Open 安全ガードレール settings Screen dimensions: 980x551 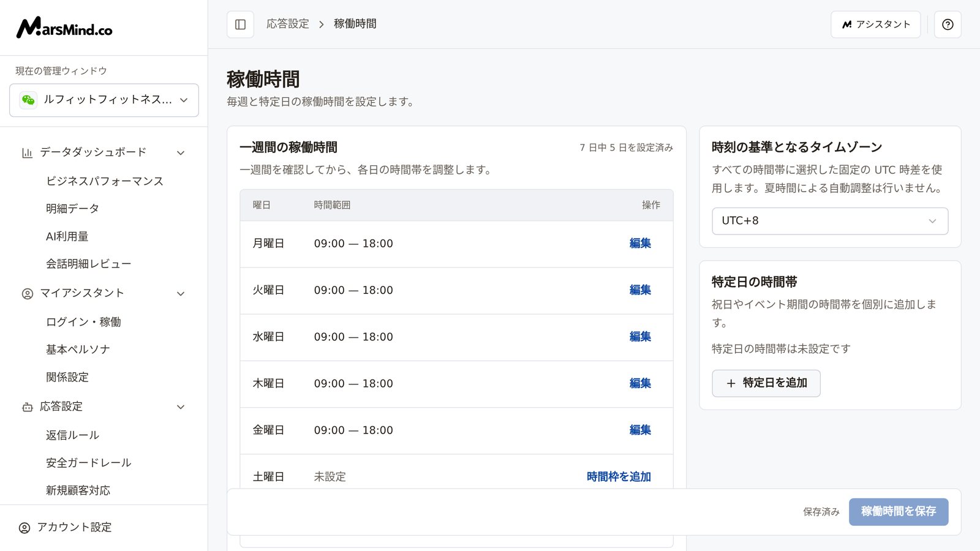pyautogui.click(x=88, y=463)
